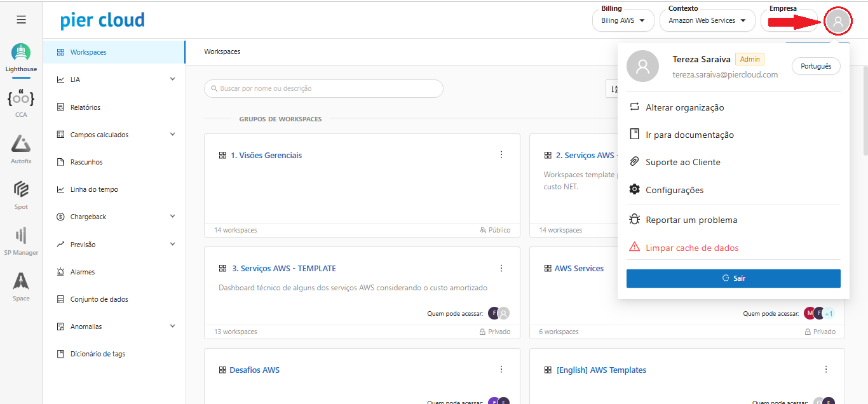Switch language via the Português button

pyautogui.click(x=816, y=66)
